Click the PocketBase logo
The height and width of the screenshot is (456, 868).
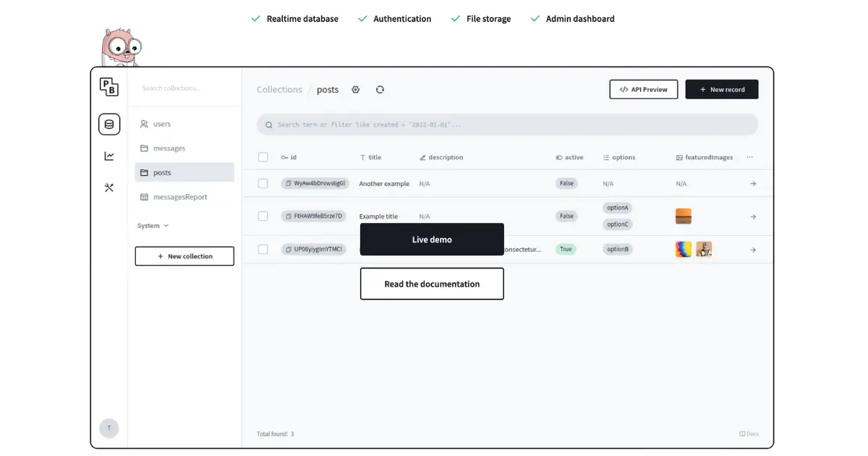pyautogui.click(x=109, y=86)
